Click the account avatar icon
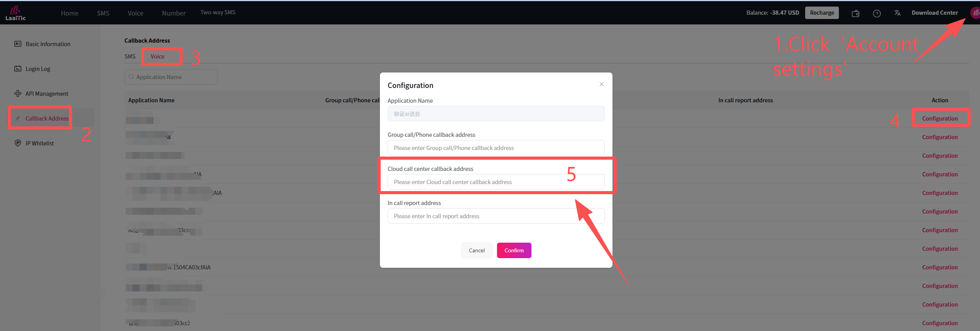The height and width of the screenshot is (331, 980). pyautogui.click(x=975, y=13)
